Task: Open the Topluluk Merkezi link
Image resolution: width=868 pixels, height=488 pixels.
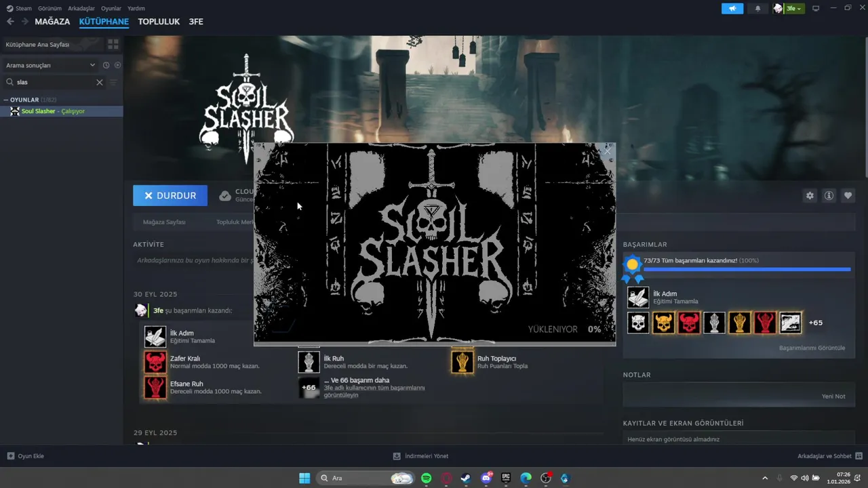Action: point(235,222)
